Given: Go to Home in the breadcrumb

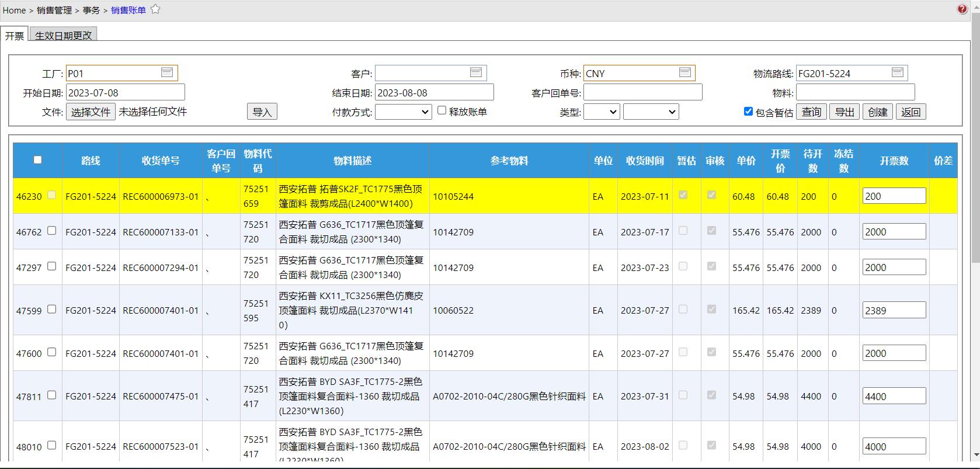Looking at the screenshot, I should pyautogui.click(x=14, y=10).
